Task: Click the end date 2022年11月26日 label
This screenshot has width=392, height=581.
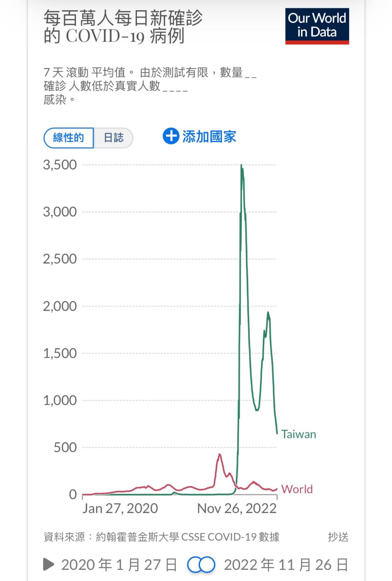Action: click(286, 565)
